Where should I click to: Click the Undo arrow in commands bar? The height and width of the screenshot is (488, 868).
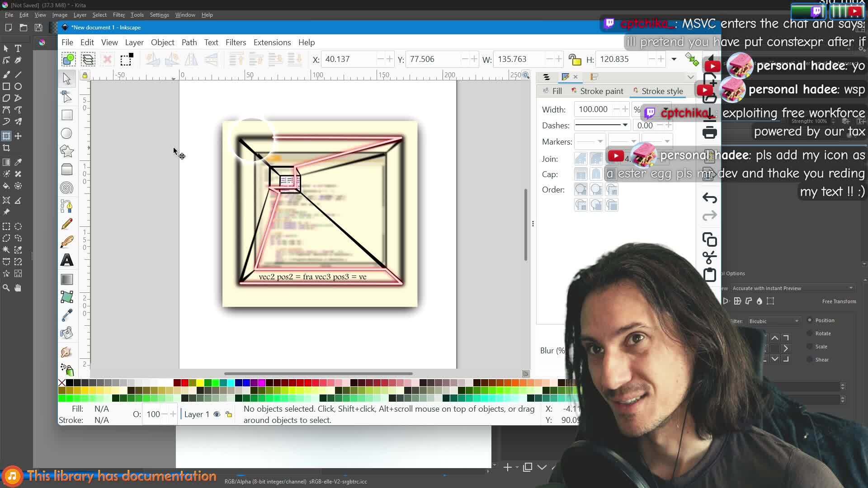click(x=709, y=198)
